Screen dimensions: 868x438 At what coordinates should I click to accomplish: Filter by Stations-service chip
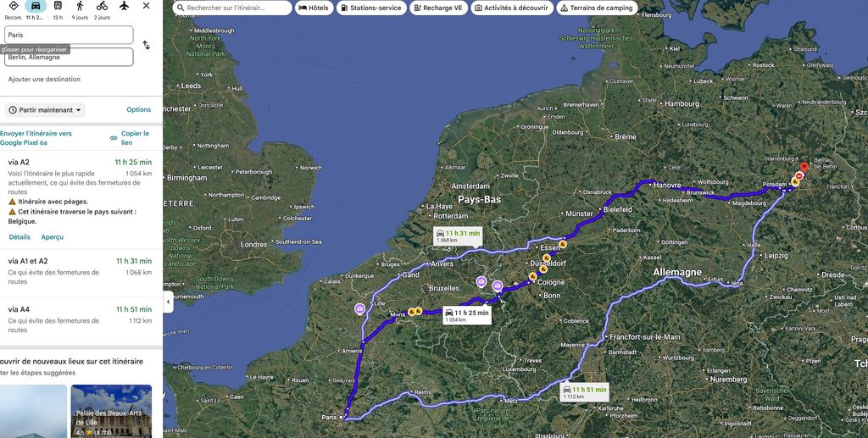coord(371,8)
